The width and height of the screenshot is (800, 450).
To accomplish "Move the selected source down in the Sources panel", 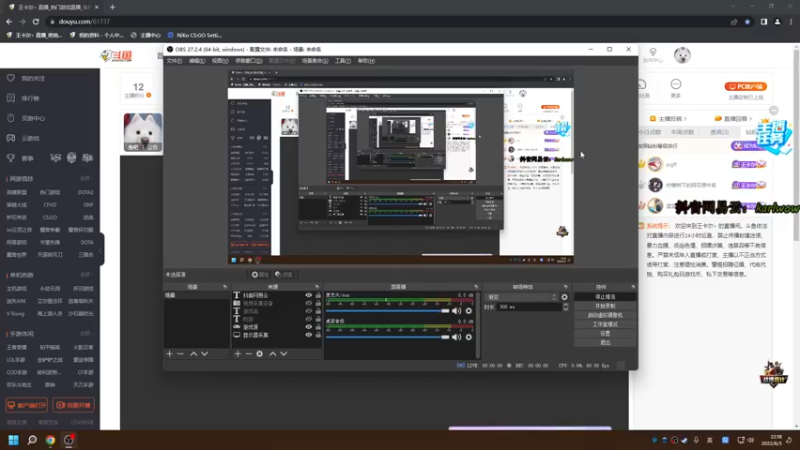I will pyautogui.click(x=284, y=354).
